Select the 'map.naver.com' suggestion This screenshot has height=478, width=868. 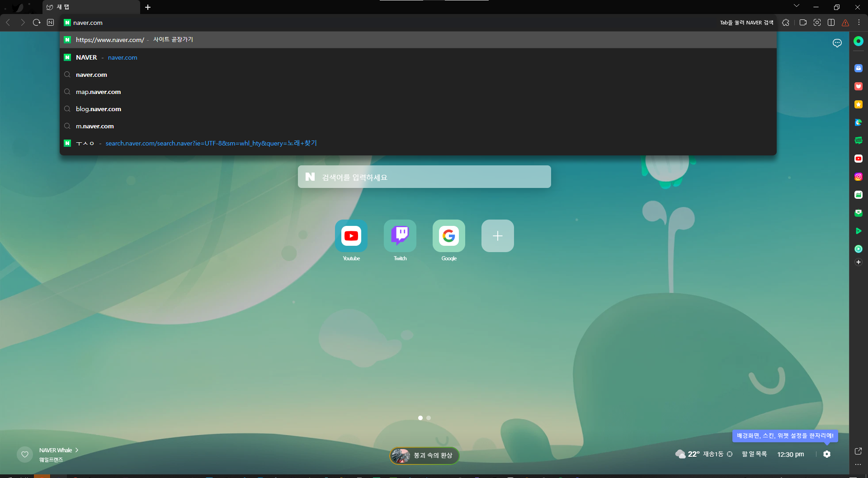(418, 92)
